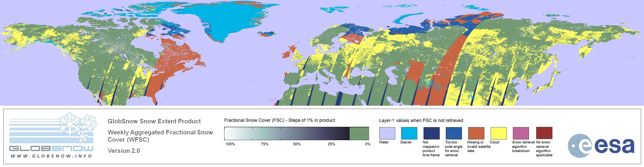Image resolution: width=644 pixels, height=167 pixels.
Task: Click the 0% scale label
Action: (367, 144)
